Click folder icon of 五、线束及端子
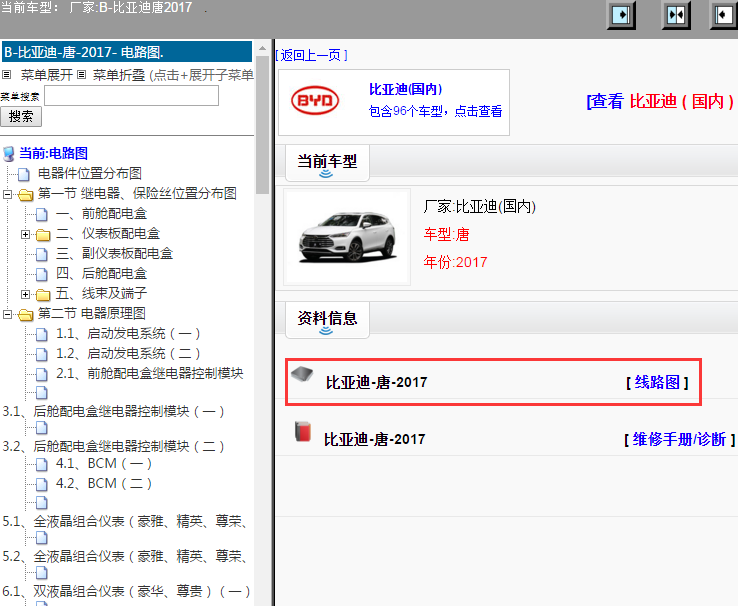 43,295
